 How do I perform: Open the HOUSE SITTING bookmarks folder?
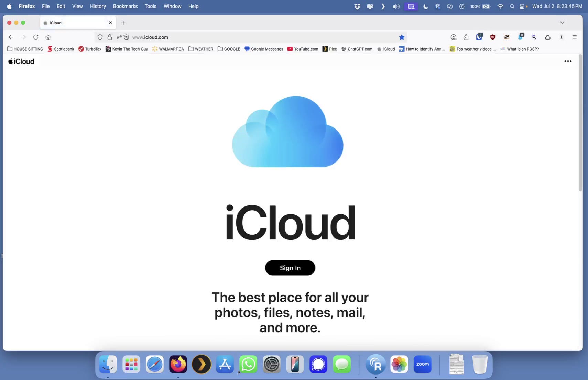point(25,49)
